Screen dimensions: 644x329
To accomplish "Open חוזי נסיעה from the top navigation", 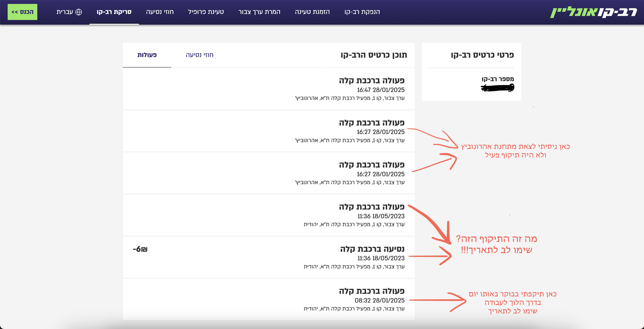I will tap(160, 12).
